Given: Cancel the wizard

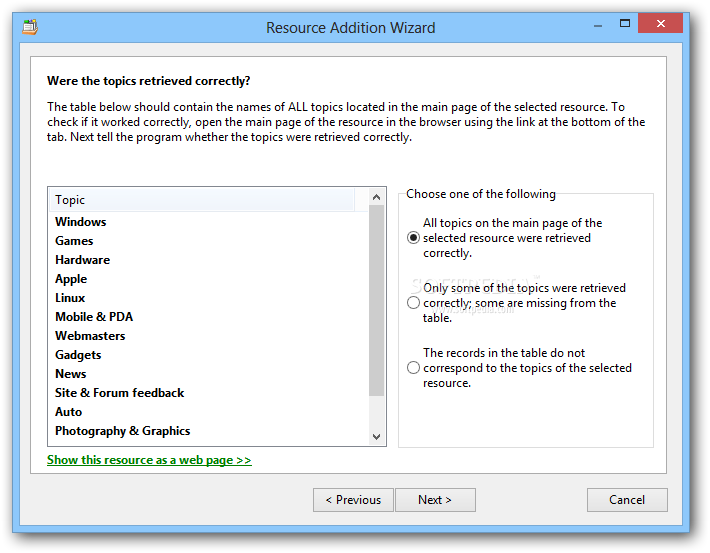Looking at the screenshot, I should (x=627, y=500).
